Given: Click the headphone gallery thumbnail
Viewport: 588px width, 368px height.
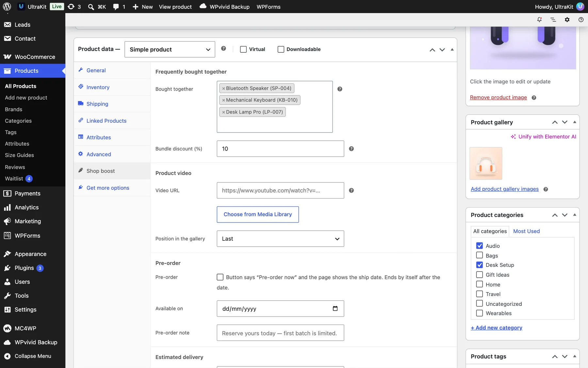Looking at the screenshot, I should pyautogui.click(x=486, y=163).
